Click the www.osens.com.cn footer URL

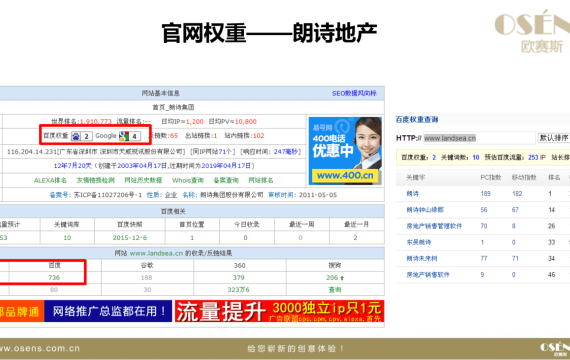click(40, 348)
